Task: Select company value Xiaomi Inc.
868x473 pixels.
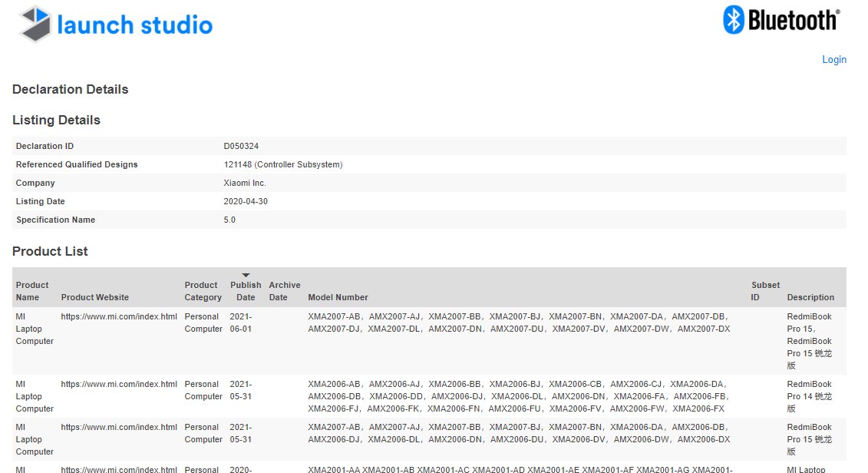Action: 245,183
